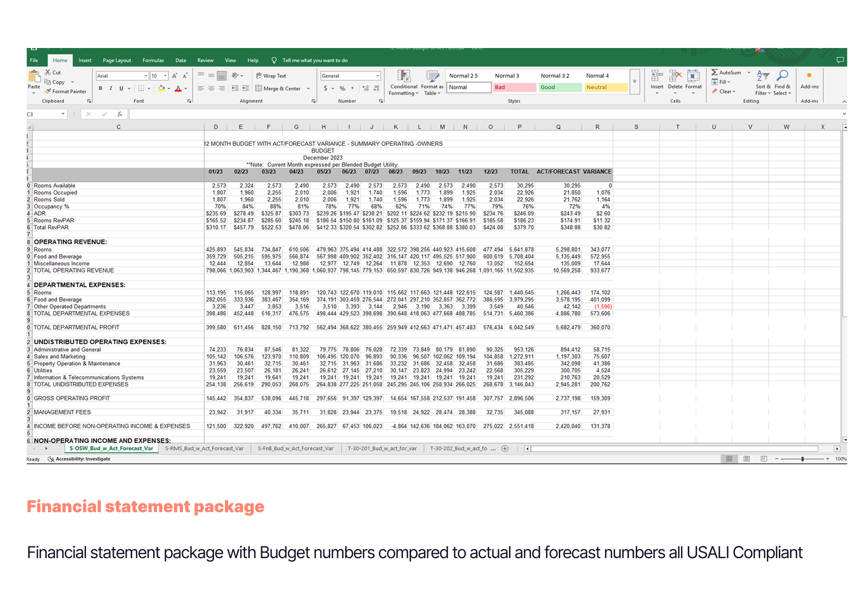Image resolution: width=868 pixels, height=602 pixels.
Task: Switch to the Page Layout tab
Action: pos(117,60)
